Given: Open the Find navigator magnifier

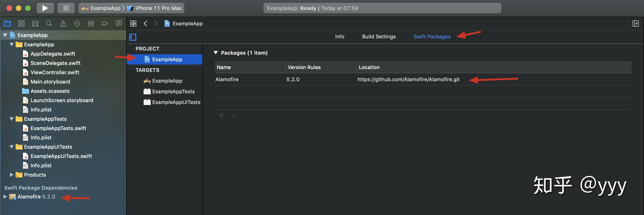Looking at the screenshot, I should coord(49,24).
